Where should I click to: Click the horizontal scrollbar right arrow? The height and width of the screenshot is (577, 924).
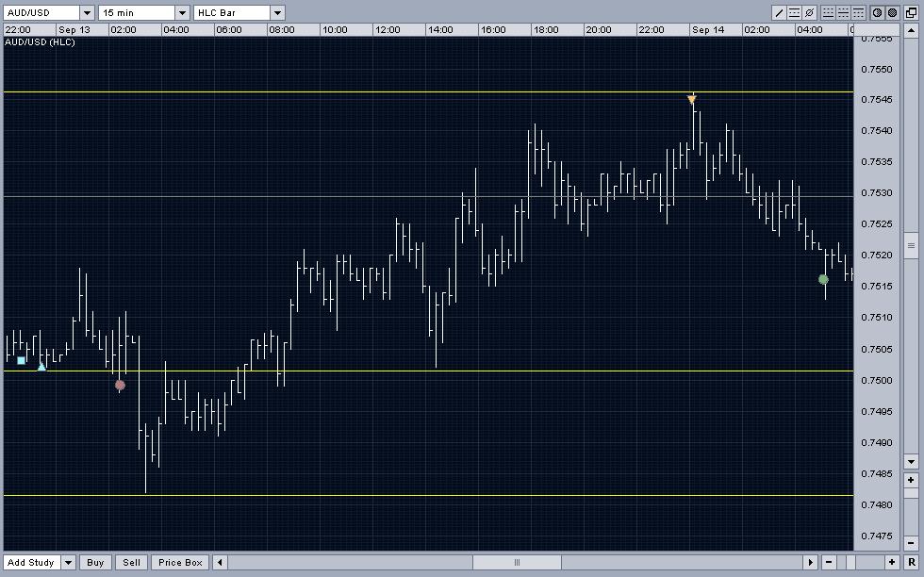[810, 562]
